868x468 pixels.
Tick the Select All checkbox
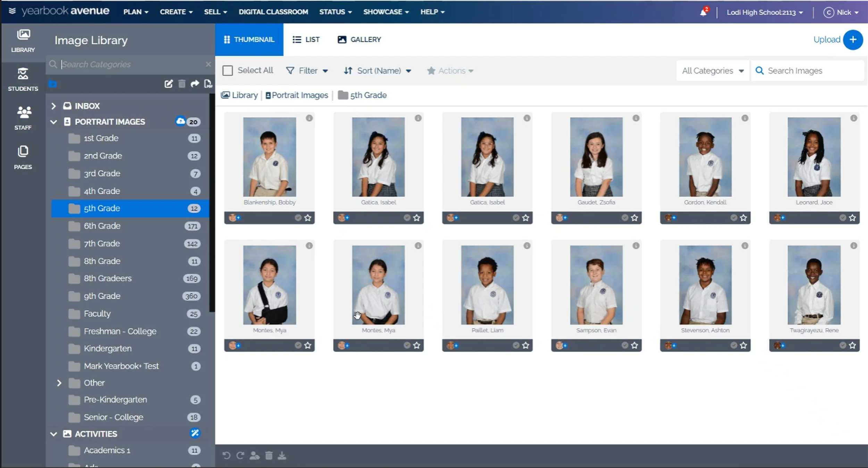point(227,71)
